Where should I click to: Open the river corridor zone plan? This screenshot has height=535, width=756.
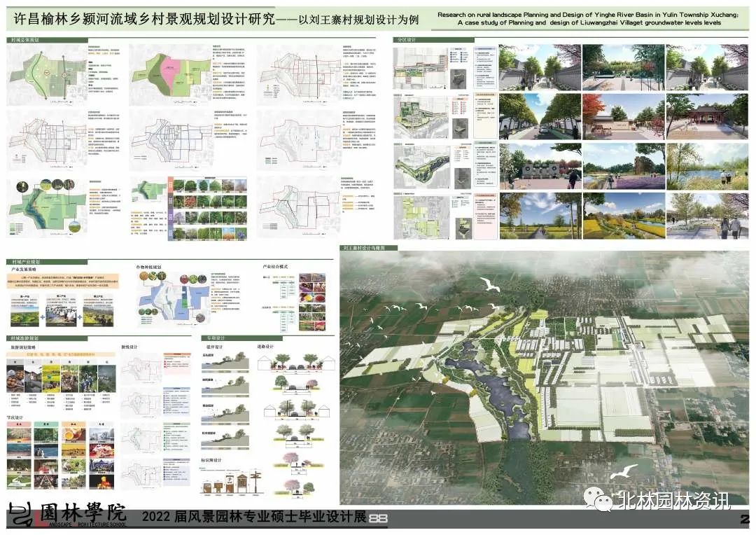[422, 167]
